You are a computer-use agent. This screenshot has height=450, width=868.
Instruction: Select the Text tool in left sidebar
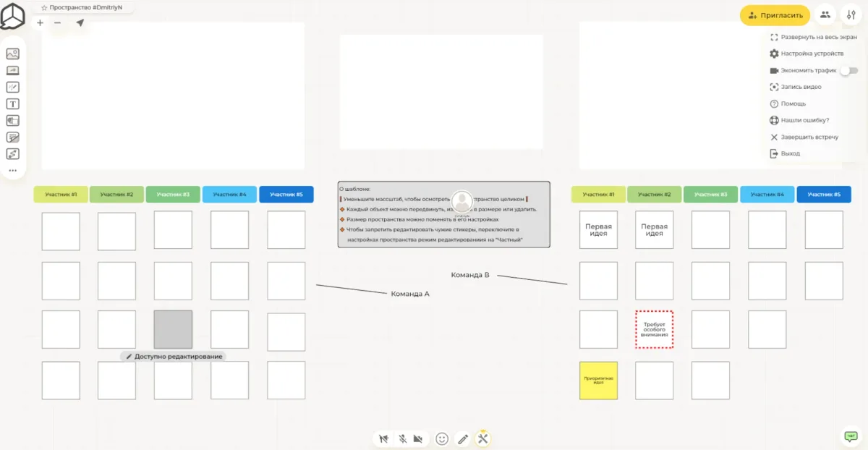tap(12, 104)
